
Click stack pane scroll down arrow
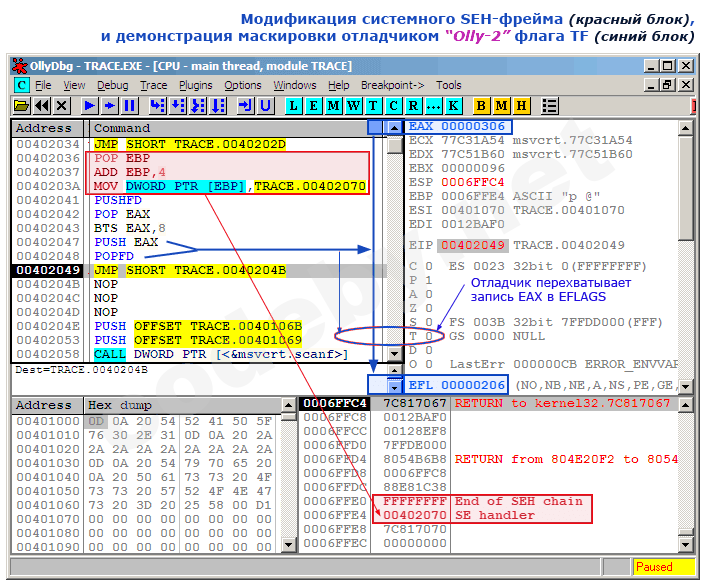click(685, 545)
